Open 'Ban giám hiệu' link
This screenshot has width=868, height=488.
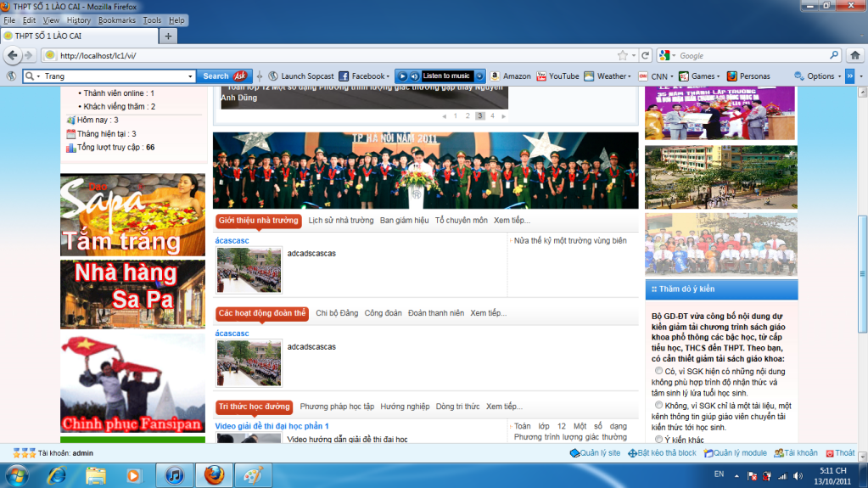(404, 221)
